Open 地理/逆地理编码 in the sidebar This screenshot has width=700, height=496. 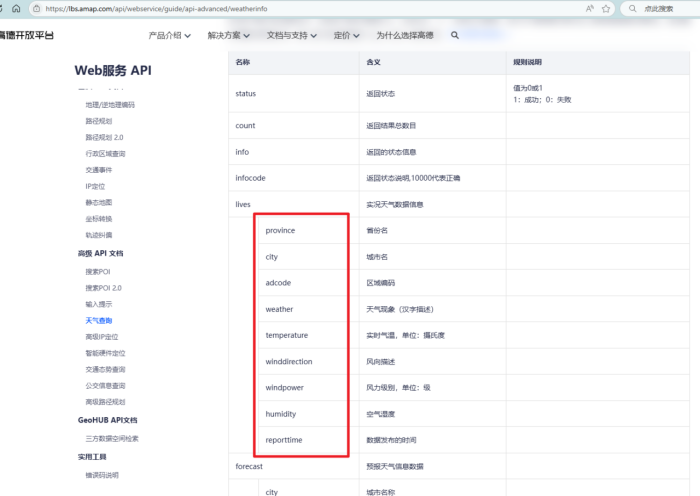110,104
